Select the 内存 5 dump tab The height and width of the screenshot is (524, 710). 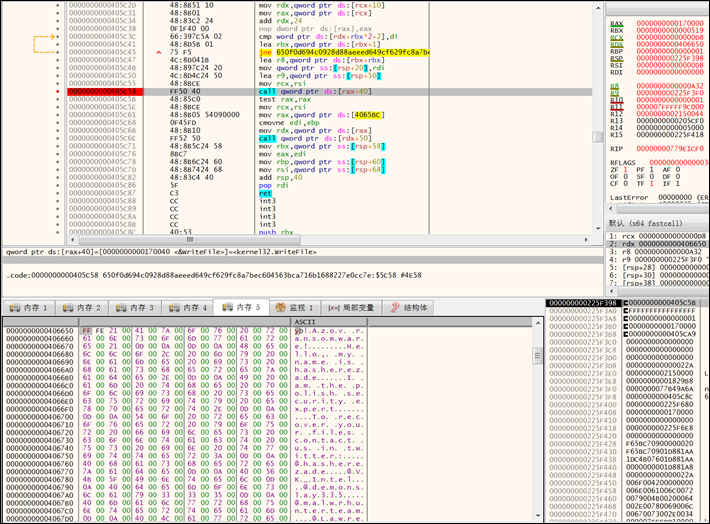[244, 307]
